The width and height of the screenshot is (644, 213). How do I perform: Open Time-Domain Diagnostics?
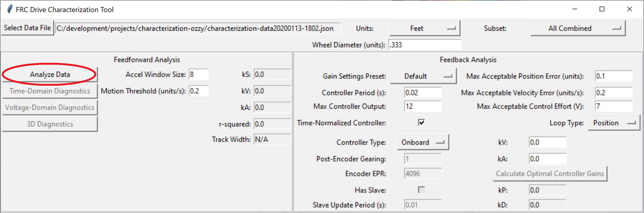[x=50, y=91]
